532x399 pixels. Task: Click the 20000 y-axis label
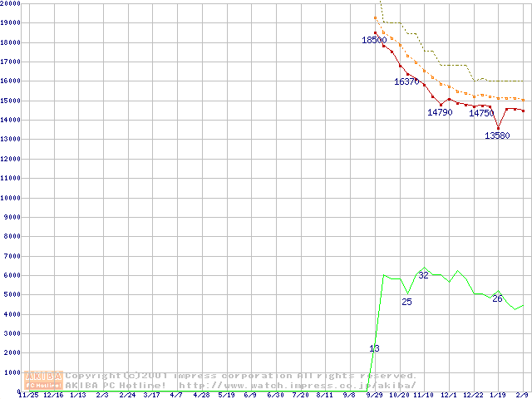10,3
